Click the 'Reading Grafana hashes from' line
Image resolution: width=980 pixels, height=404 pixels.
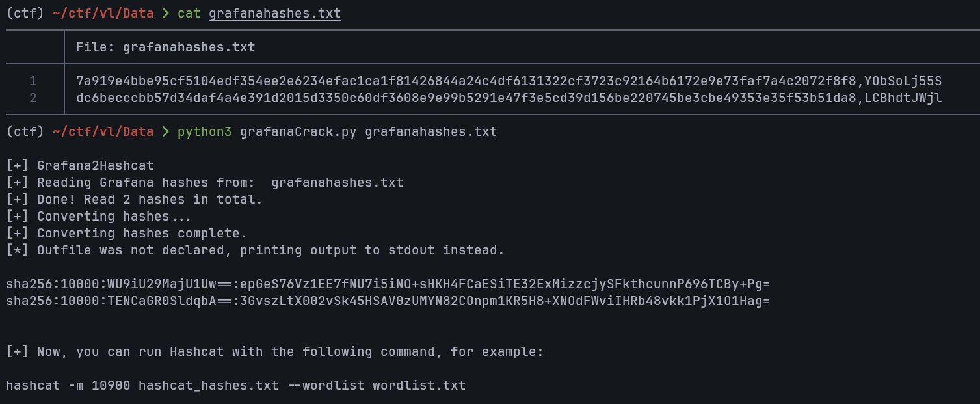[204, 183]
